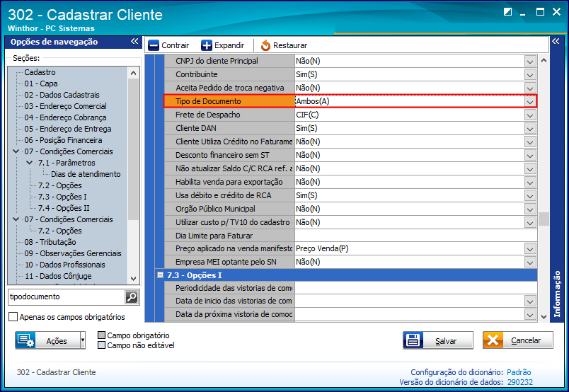Collapse the first 07 - Condições Comerciais node

pos(16,151)
